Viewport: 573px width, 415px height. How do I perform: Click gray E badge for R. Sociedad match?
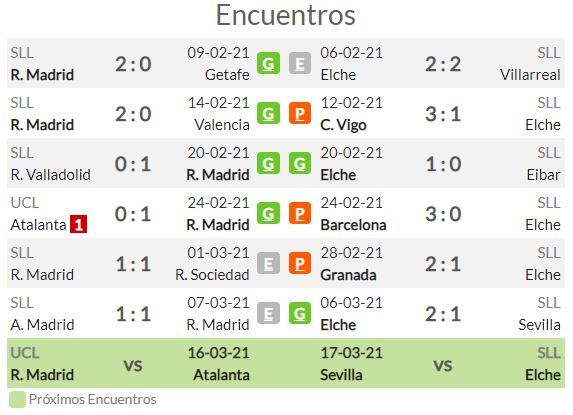click(268, 264)
